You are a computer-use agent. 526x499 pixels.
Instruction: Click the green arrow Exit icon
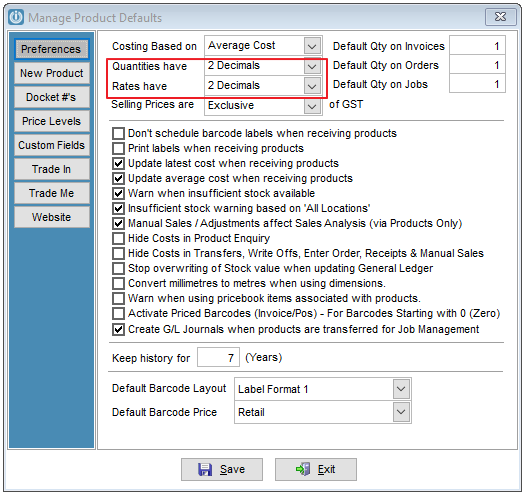point(303,469)
